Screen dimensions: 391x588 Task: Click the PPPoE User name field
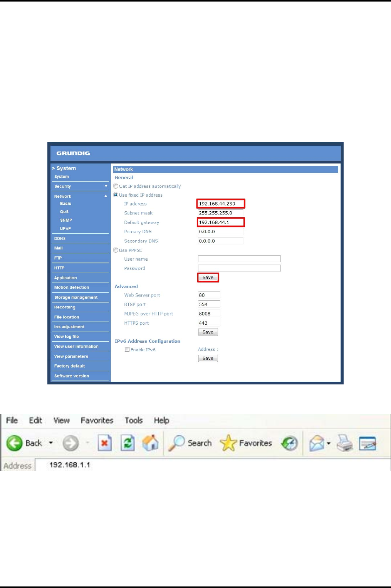239,259
